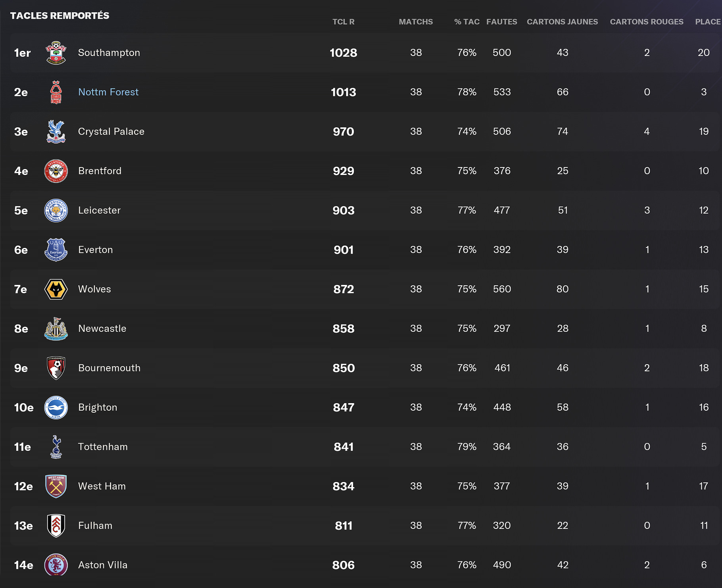Open the Leicester team name
The height and width of the screenshot is (588, 722).
click(99, 210)
